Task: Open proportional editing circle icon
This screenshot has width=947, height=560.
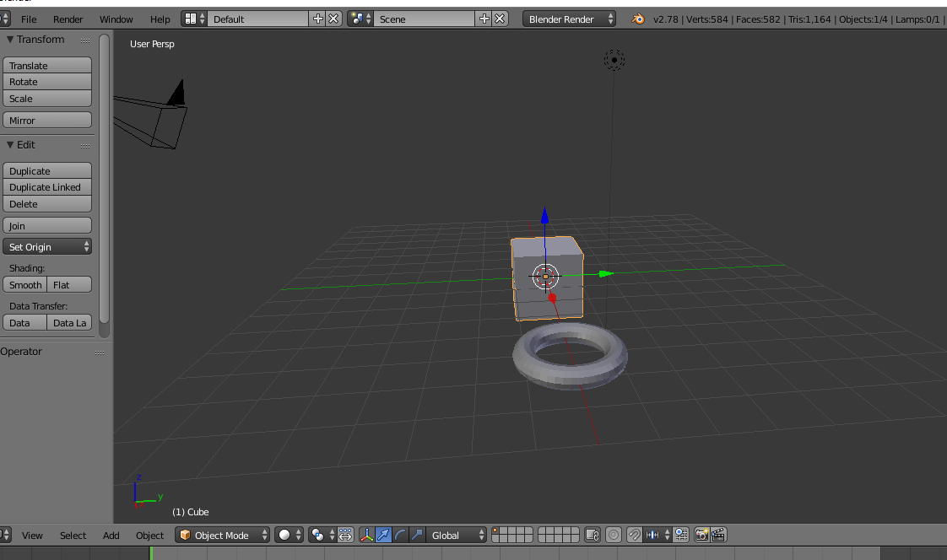Action: (613, 535)
